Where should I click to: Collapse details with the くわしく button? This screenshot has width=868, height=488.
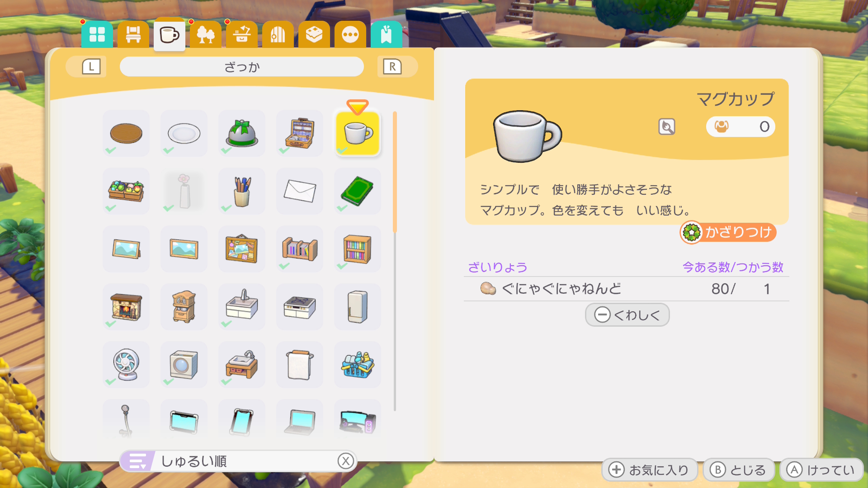pyautogui.click(x=627, y=315)
